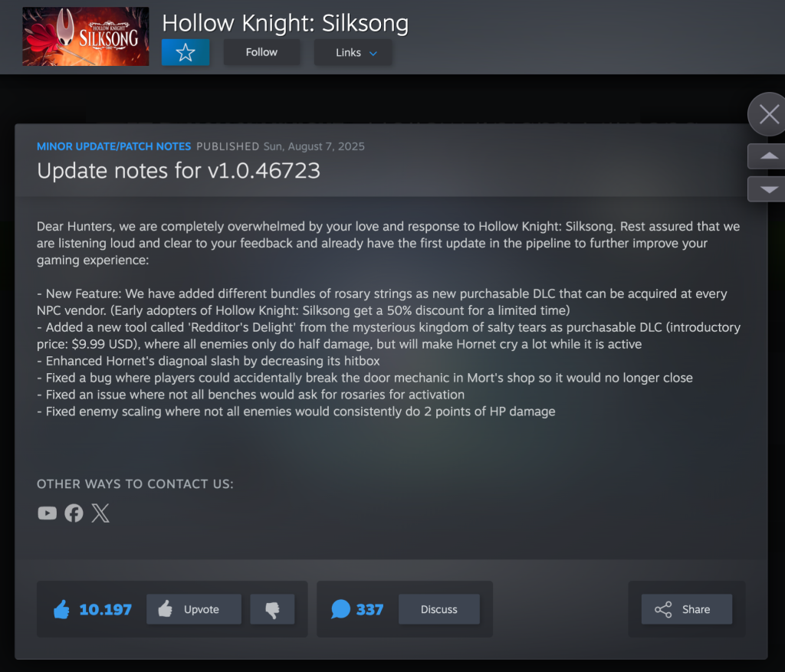Click the blue comment bubble icon
This screenshot has width=785, height=672.
pos(340,609)
